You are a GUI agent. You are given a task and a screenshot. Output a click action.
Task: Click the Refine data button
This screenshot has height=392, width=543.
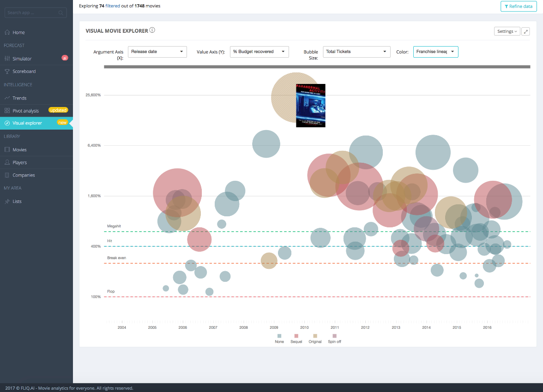click(x=519, y=6)
